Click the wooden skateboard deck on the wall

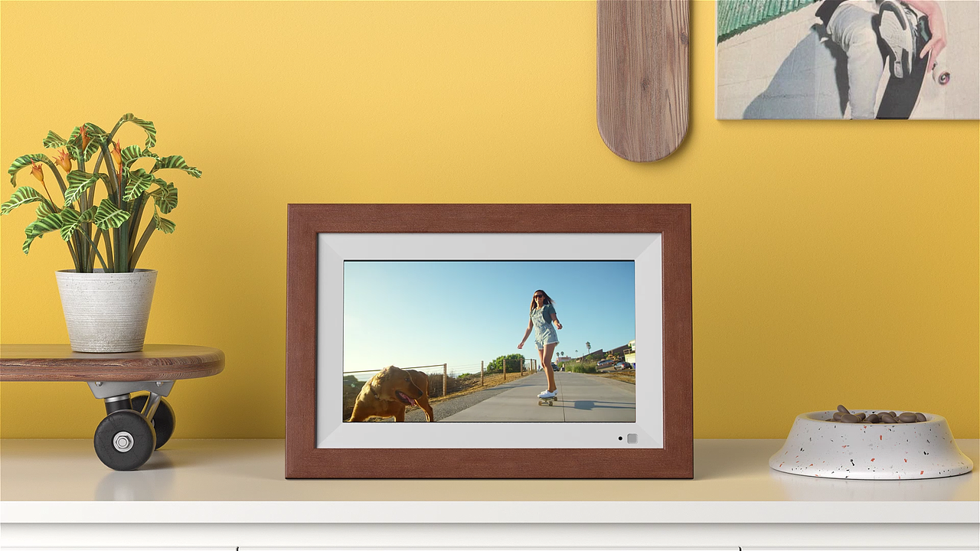643,80
